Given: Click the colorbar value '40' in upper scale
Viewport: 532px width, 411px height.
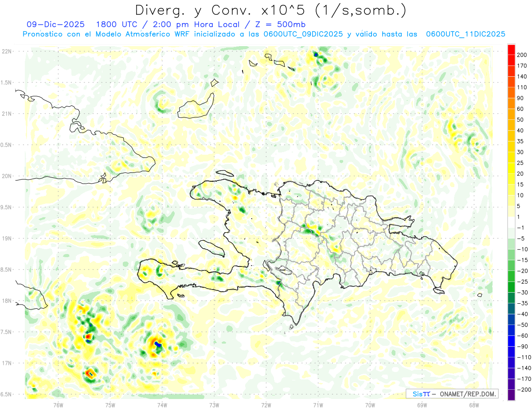Looking at the screenshot, I should 520,131.
